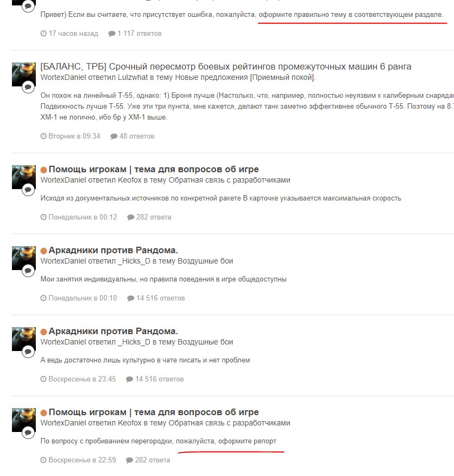
Task: Click comment bubble badge under БАЛАНС avatar
Action: tap(28, 87)
